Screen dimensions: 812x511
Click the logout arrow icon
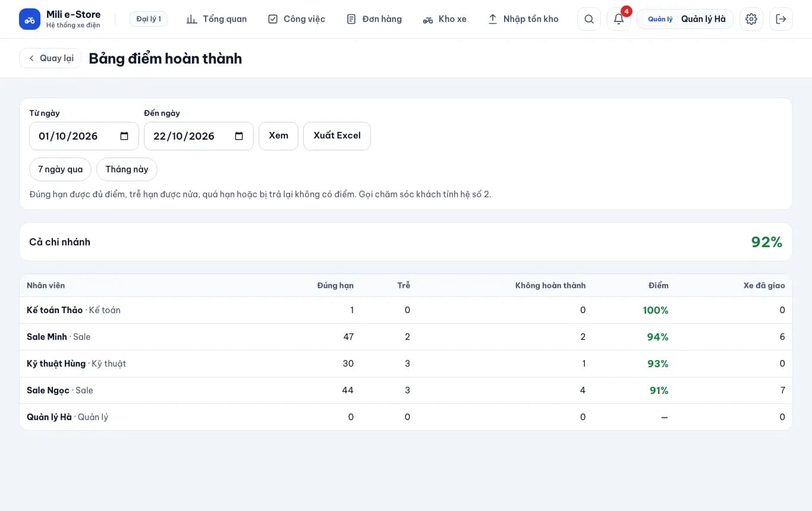(x=781, y=19)
